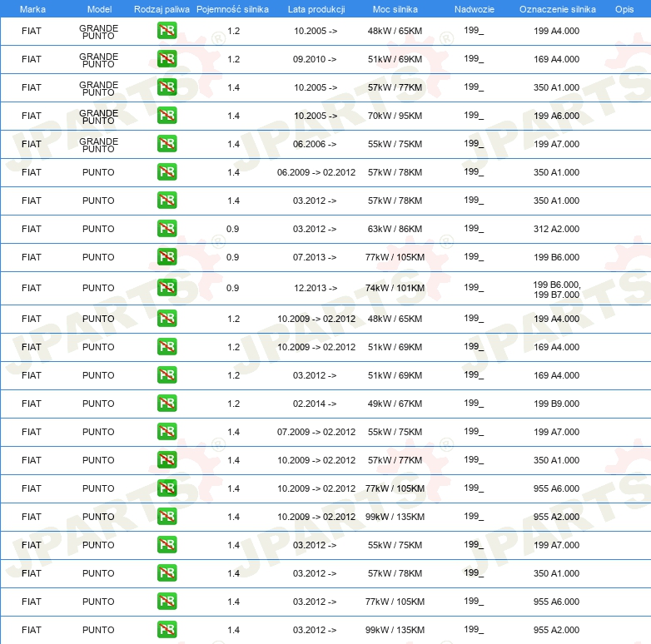The height and width of the screenshot is (644, 651).
Task: Click the petrol fuel icon for 199 A4.000 Grande Punto
Action: (x=166, y=31)
